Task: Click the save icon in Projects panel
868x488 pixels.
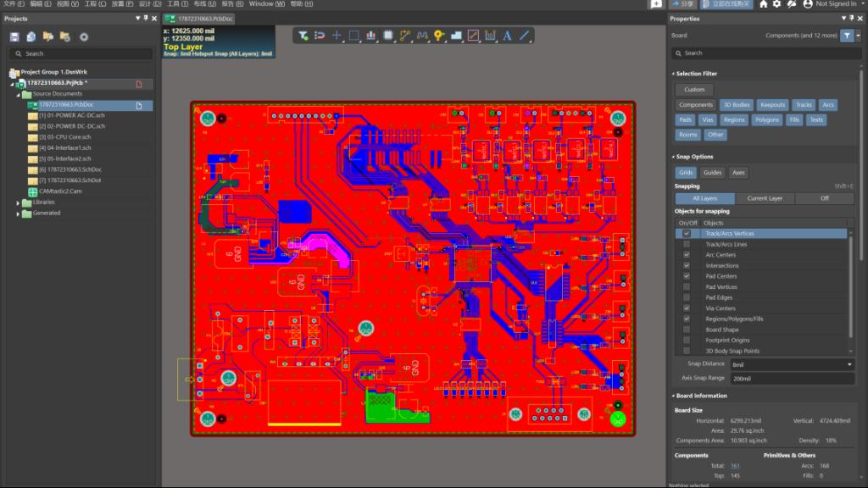Action: coord(14,36)
